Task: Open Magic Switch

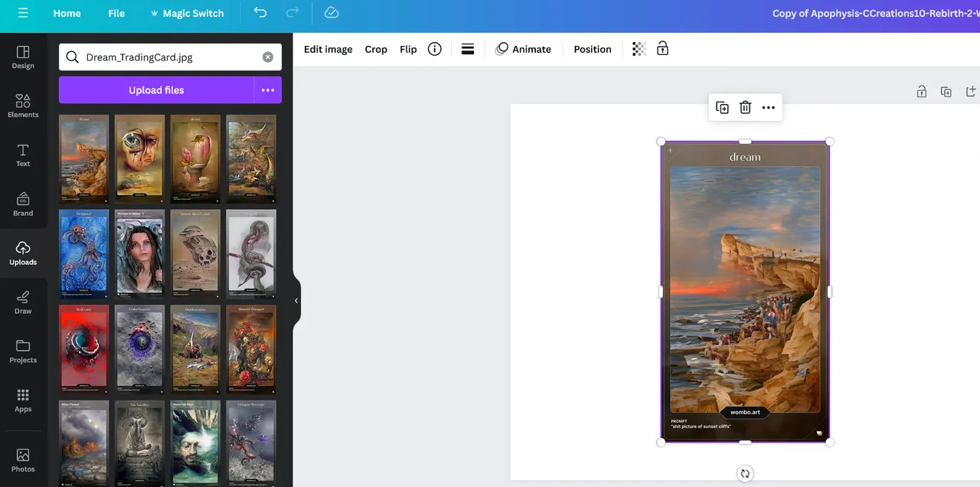Action: click(x=186, y=13)
